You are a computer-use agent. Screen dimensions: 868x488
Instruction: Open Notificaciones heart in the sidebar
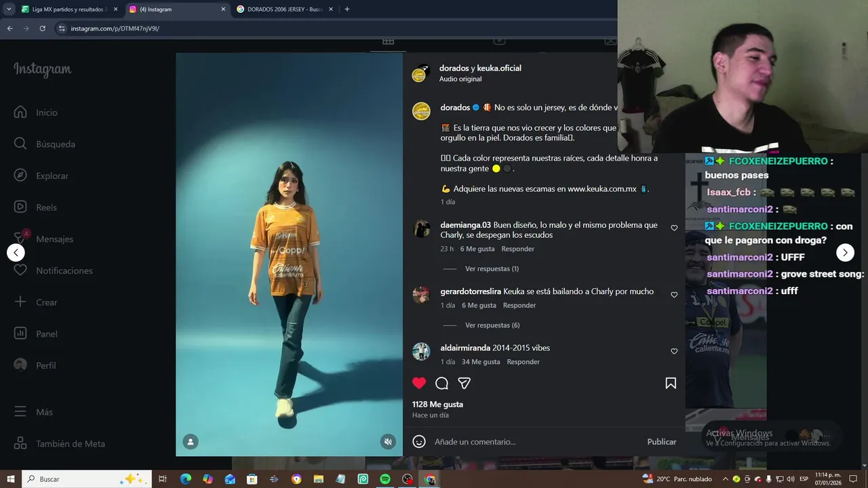click(54, 270)
